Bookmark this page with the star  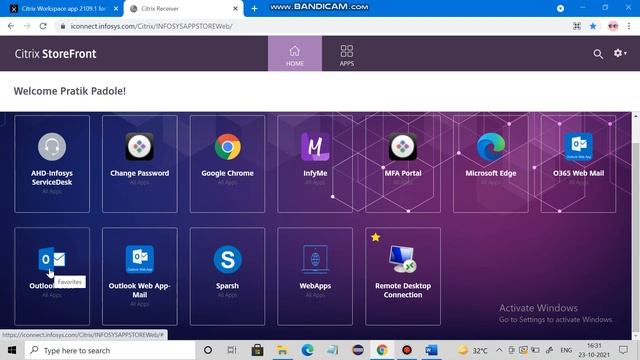pyautogui.click(x=593, y=26)
